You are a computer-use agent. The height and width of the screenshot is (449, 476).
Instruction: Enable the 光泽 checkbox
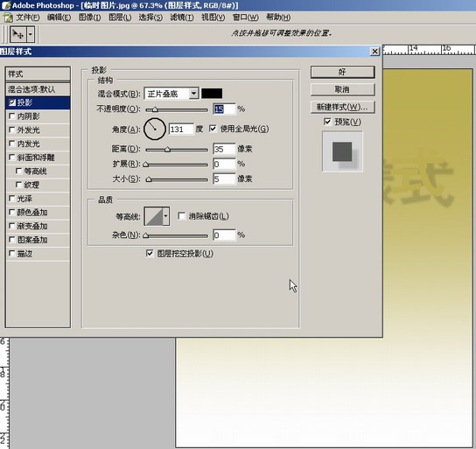tap(12, 199)
